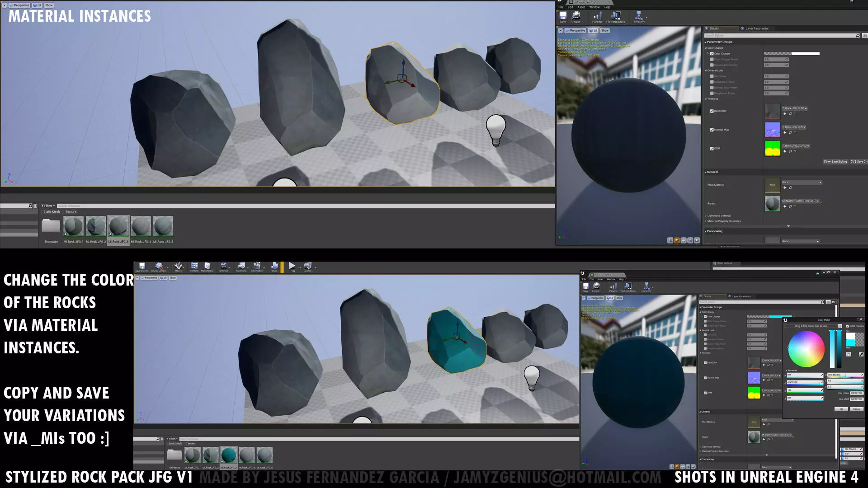This screenshot has height=488, width=868.
Task: Open Marketplace from the level toolbar
Action: click(207, 267)
